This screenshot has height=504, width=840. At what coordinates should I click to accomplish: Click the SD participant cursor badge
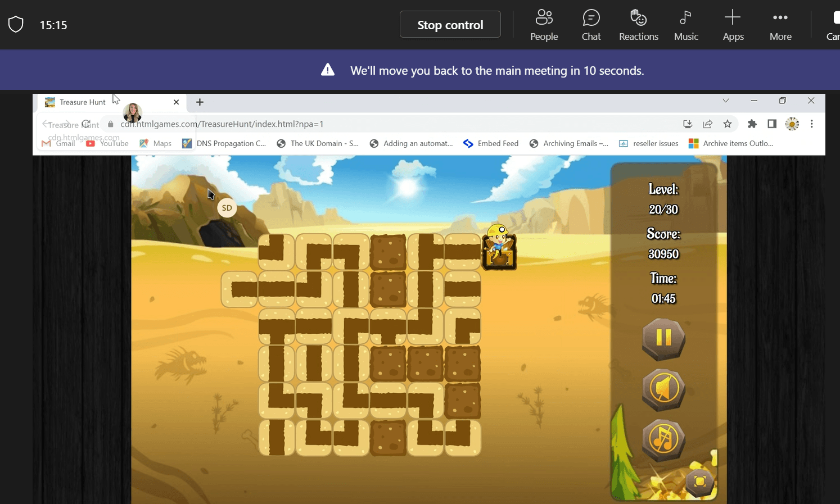tap(227, 208)
